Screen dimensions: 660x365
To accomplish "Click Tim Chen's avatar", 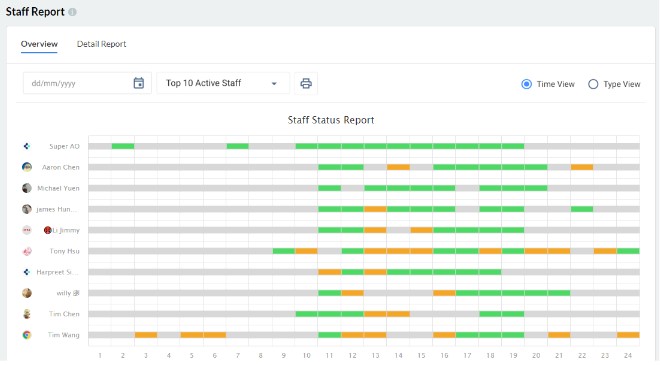I will pos(27,314).
